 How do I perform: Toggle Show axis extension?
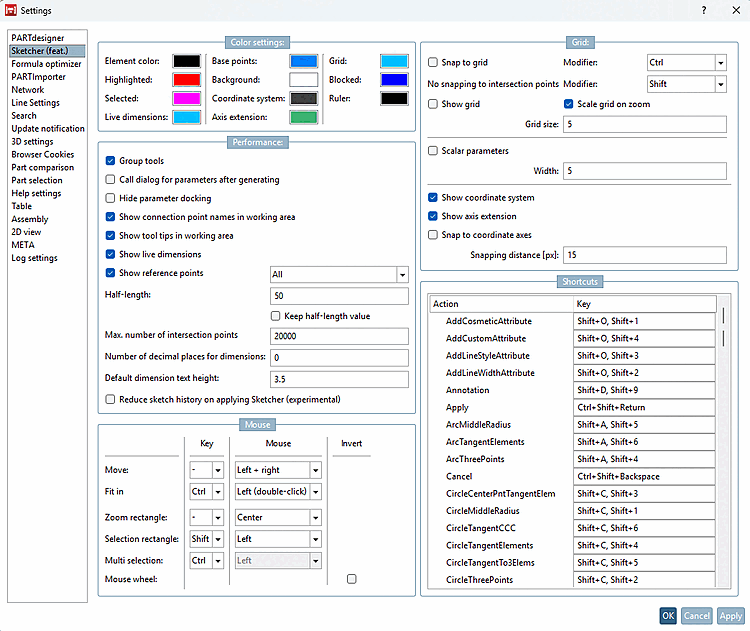[x=433, y=216]
